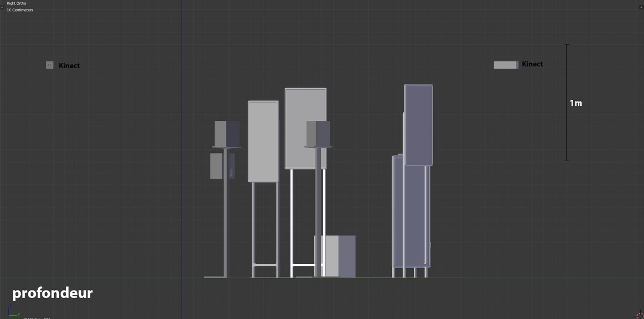Select the left Kinect square object
Image resolution: width=644 pixels, height=319 pixels.
[x=49, y=65]
